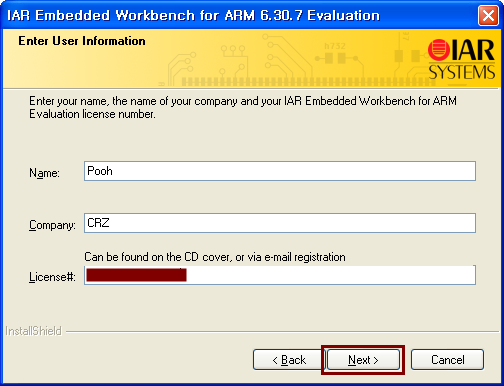Click the 'Enter User Information' heading
The height and width of the screenshot is (386, 504).
[x=82, y=41]
